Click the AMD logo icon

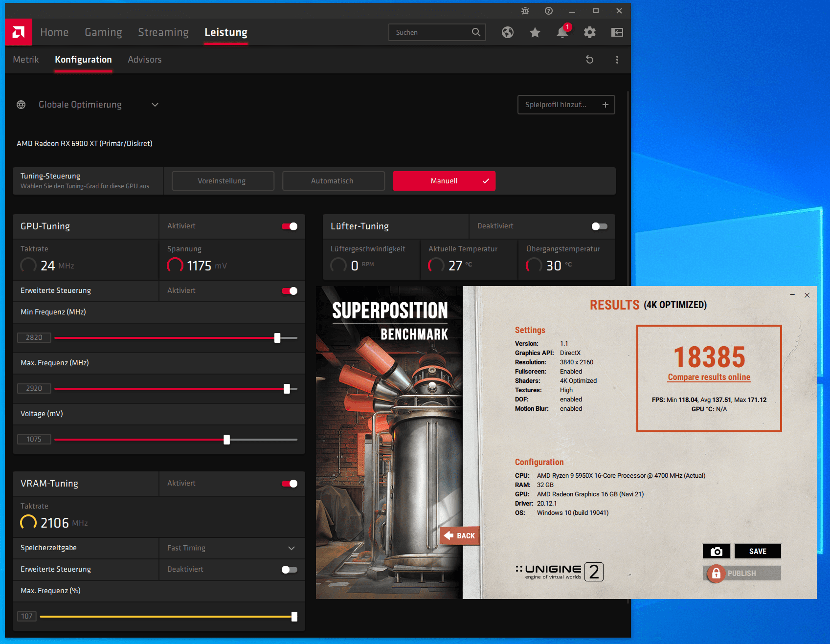pyautogui.click(x=19, y=32)
